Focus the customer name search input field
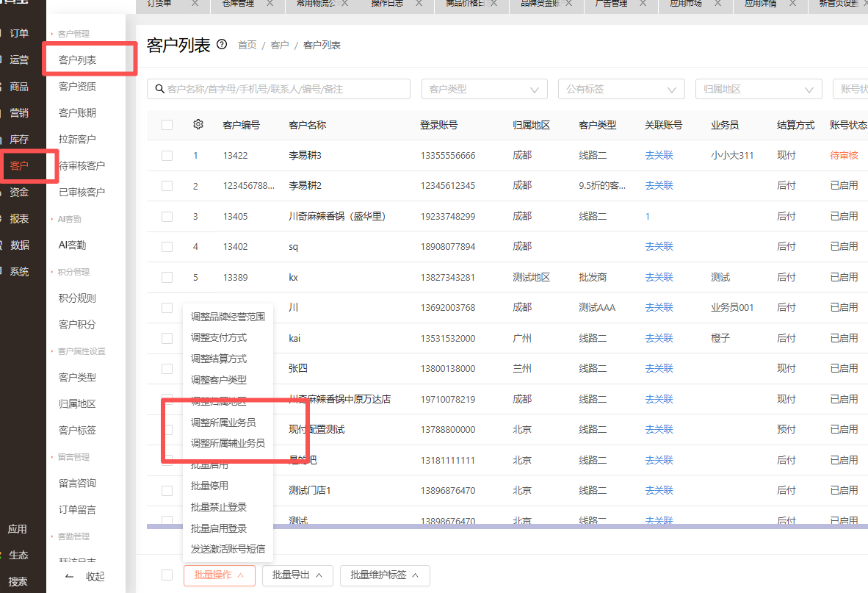Viewport: 868px width, 593px height. pos(278,89)
